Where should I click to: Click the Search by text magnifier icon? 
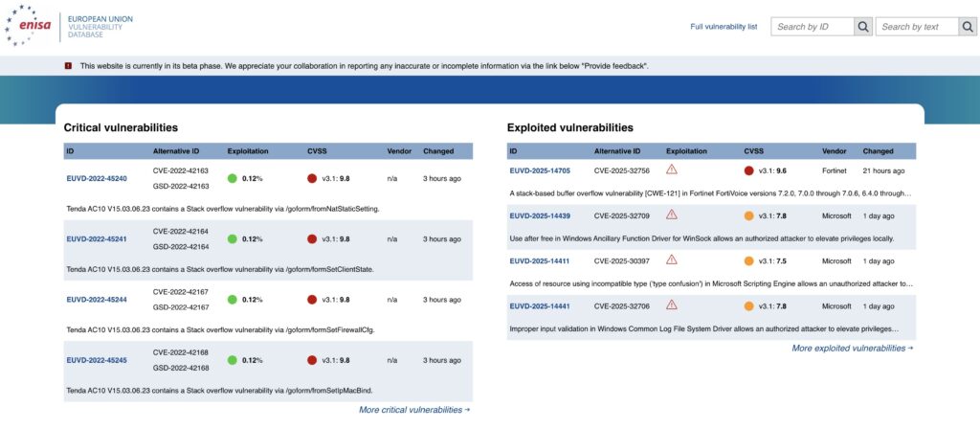click(968, 27)
